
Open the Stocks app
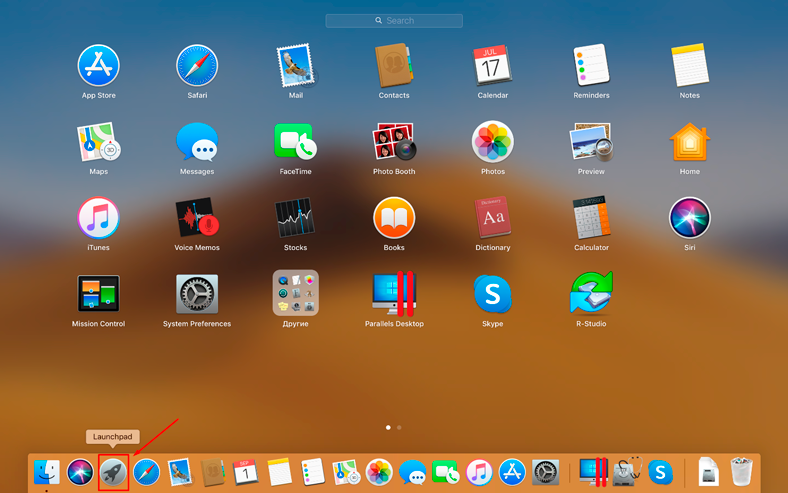296,218
